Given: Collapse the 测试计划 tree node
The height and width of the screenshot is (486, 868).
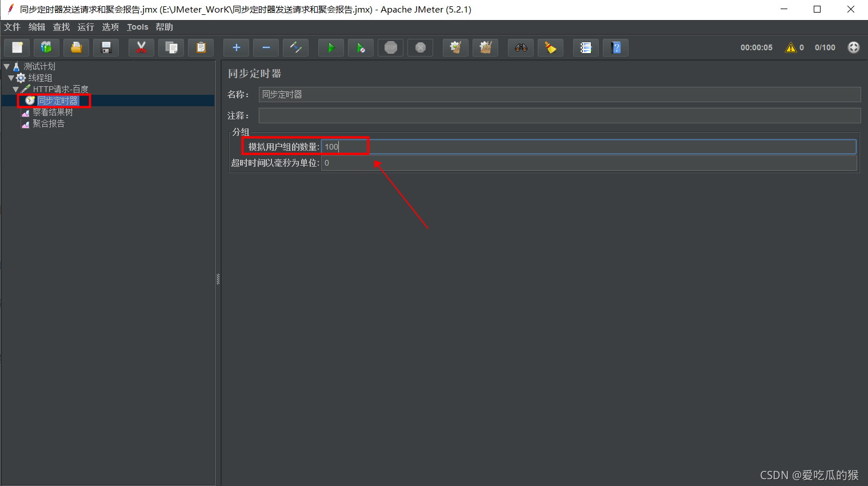Looking at the screenshot, I should point(6,66).
